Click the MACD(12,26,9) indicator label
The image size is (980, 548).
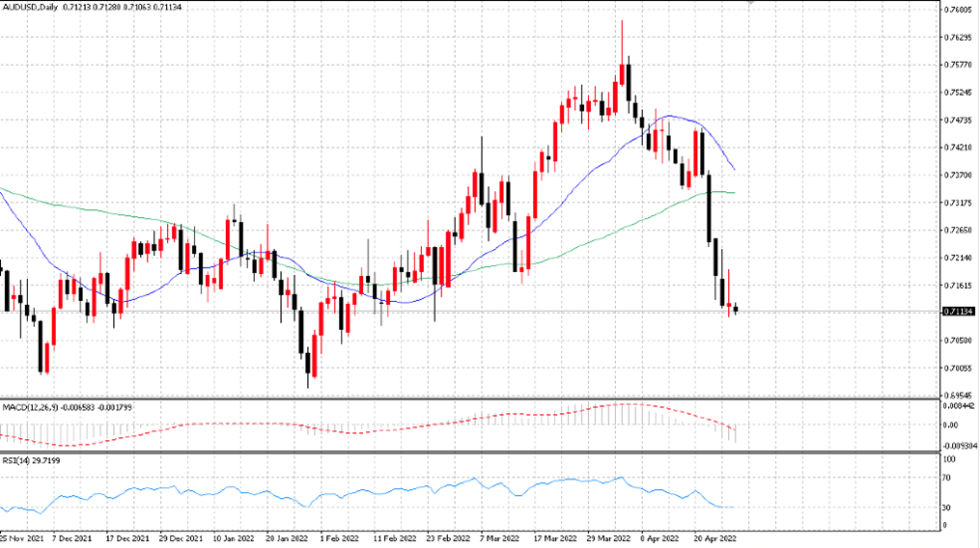pos(30,407)
